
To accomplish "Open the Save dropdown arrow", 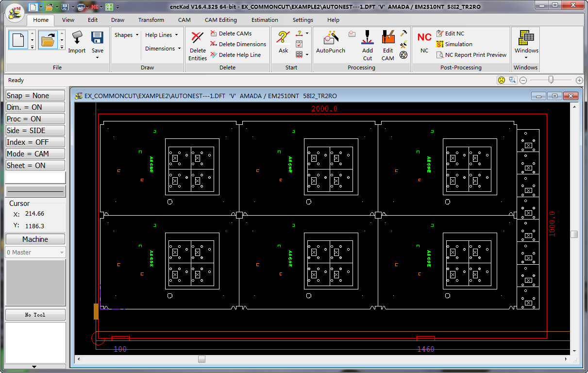I will coord(97,58).
